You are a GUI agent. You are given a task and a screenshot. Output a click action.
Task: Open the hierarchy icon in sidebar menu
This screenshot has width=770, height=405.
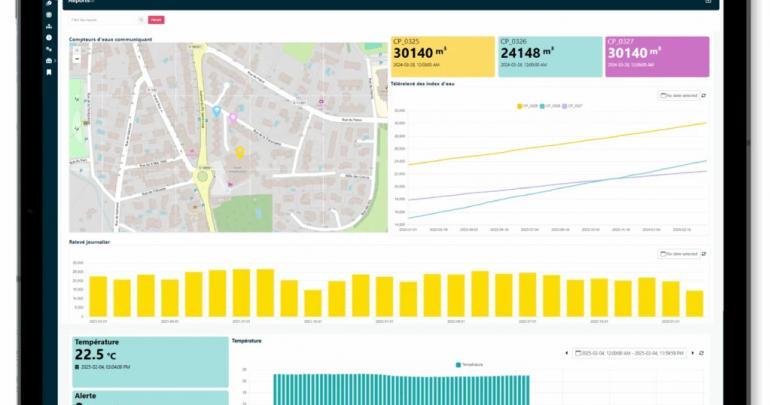[x=49, y=26]
